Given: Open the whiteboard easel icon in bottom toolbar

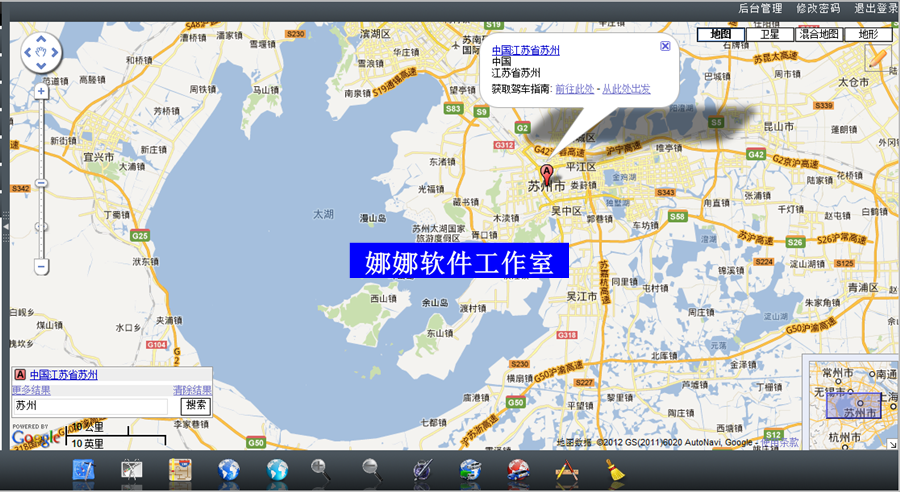Looking at the screenshot, I should pos(132,470).
